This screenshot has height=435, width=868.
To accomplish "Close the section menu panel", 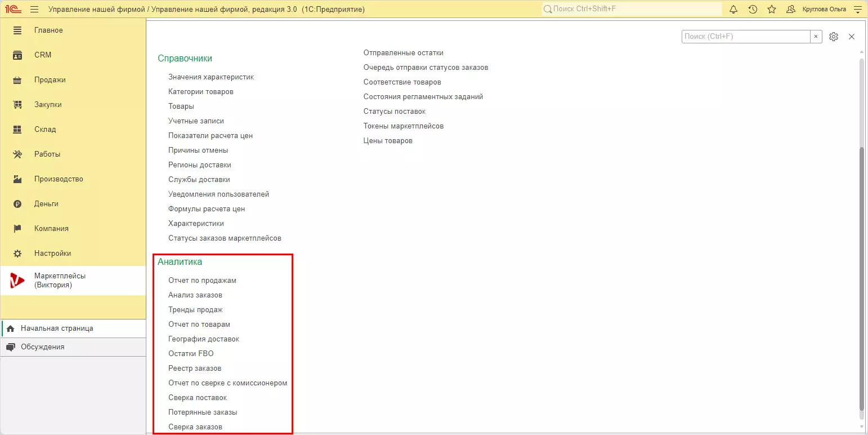I will [852, 37].
